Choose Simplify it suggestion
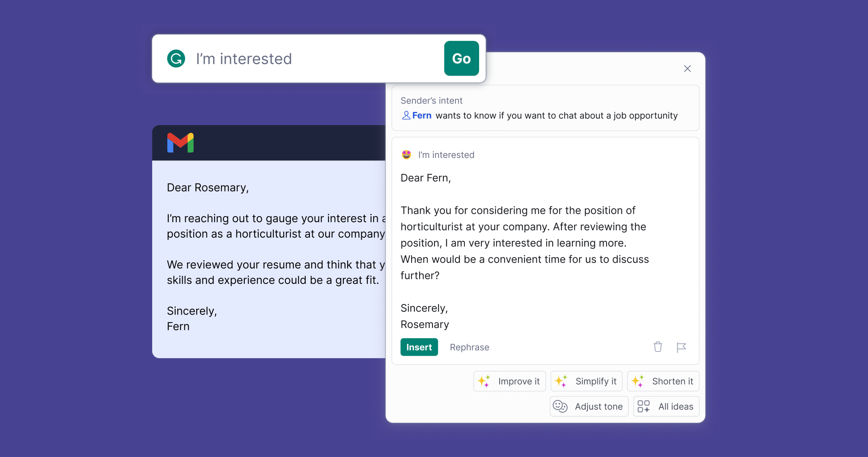868x457 pixels. (586, 381)
